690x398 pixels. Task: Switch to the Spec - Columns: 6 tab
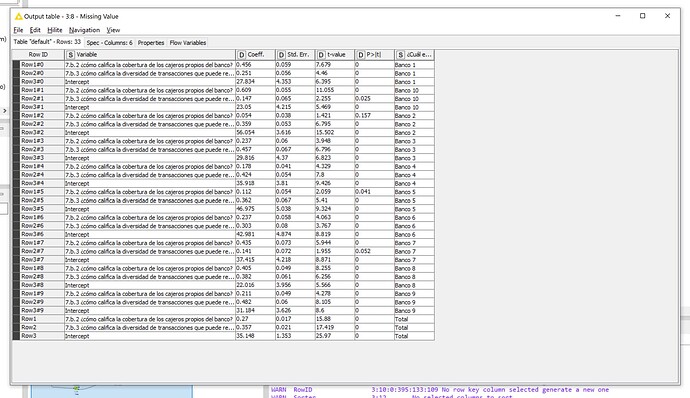[x=110, y=43]
